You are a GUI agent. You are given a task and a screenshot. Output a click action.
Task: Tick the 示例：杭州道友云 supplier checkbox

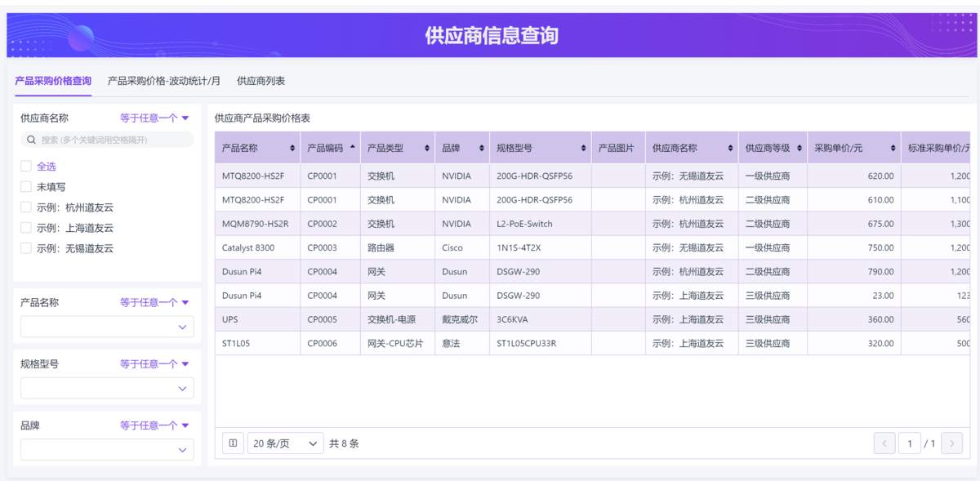26,207
